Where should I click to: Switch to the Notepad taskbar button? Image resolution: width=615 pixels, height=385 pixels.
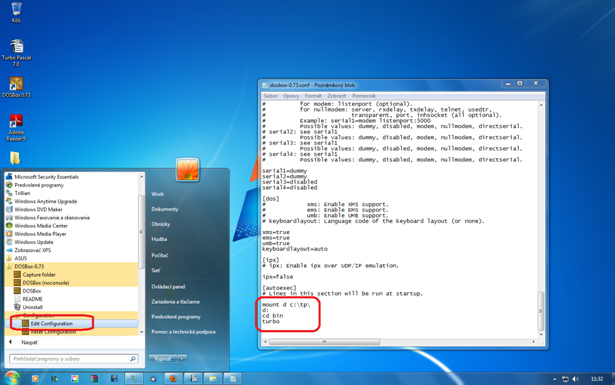(x=233, y=378)
